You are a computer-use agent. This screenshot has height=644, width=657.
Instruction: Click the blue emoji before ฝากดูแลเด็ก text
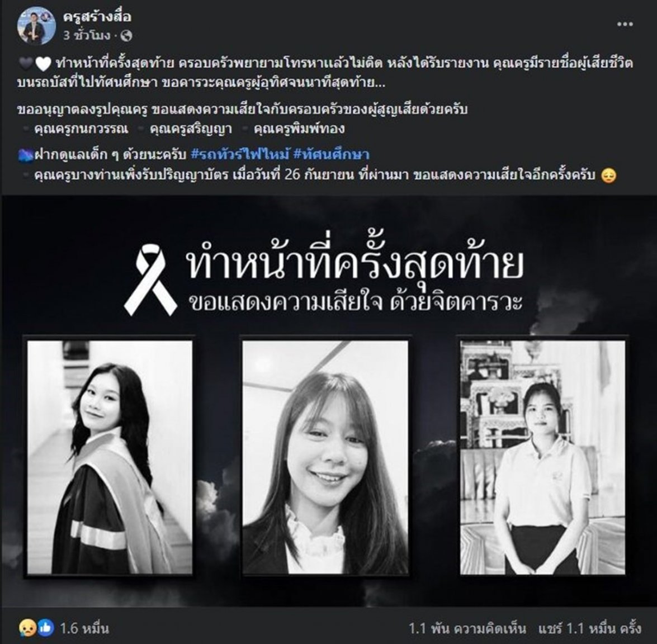click(x=26, y=155)
